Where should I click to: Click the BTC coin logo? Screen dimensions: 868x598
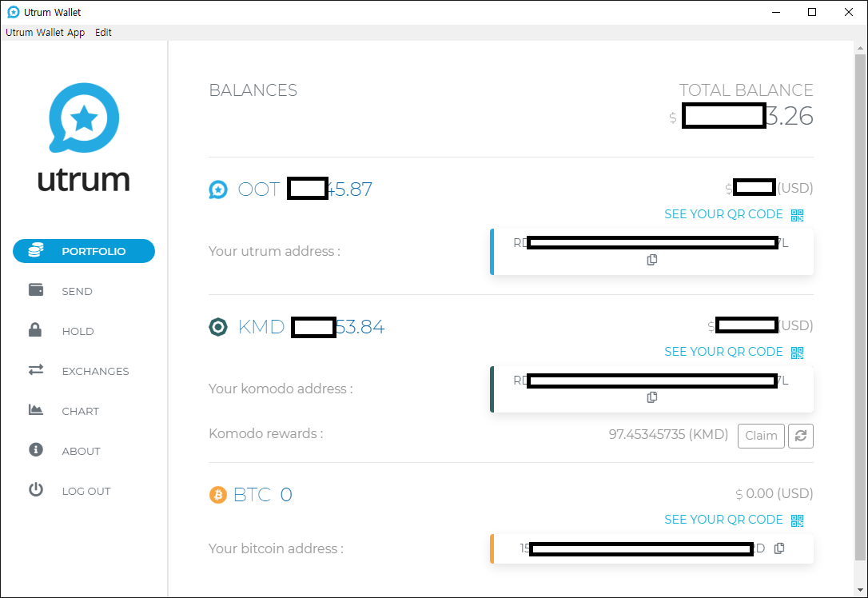218,494
